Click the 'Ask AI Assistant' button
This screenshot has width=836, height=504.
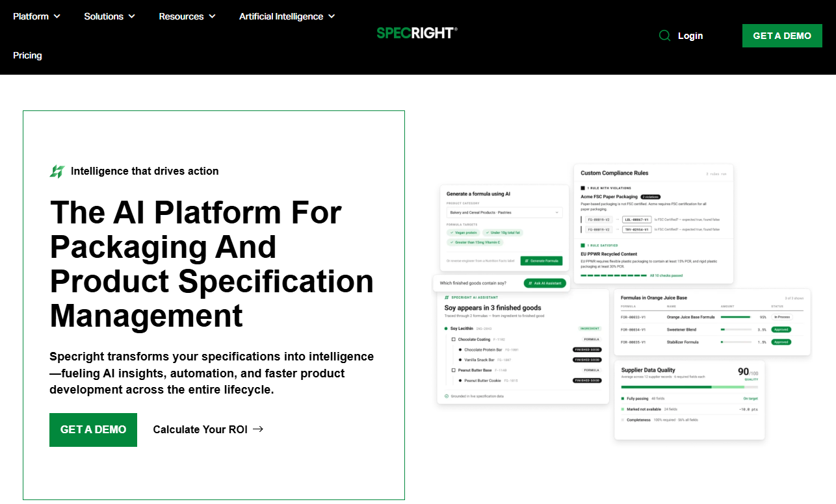click(x=545, y=283)
